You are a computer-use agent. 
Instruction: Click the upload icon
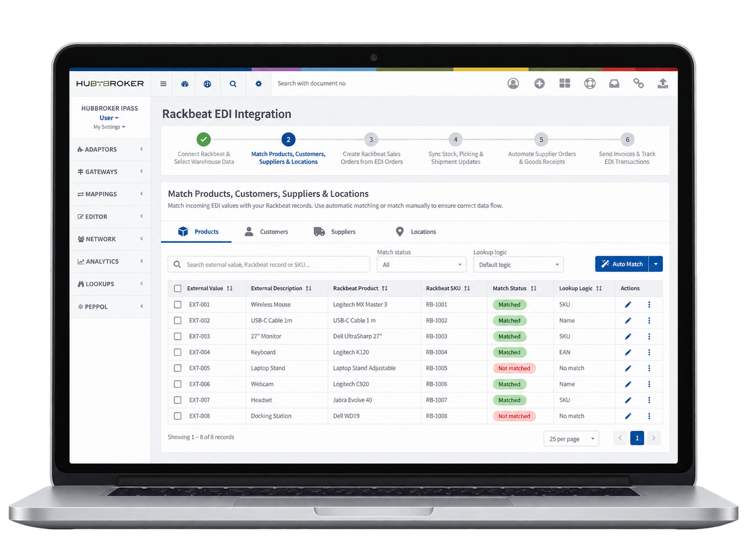click(663, 84)
